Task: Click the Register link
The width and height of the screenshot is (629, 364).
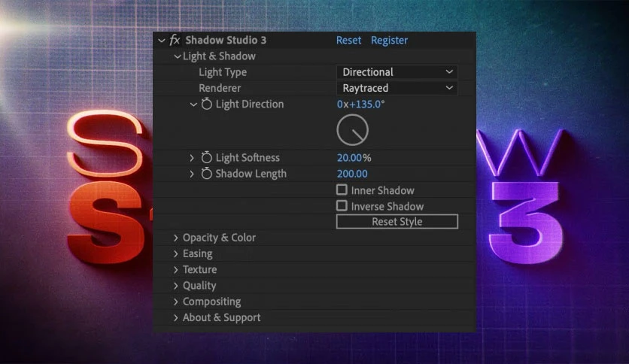Action: (x=389, y=41)
